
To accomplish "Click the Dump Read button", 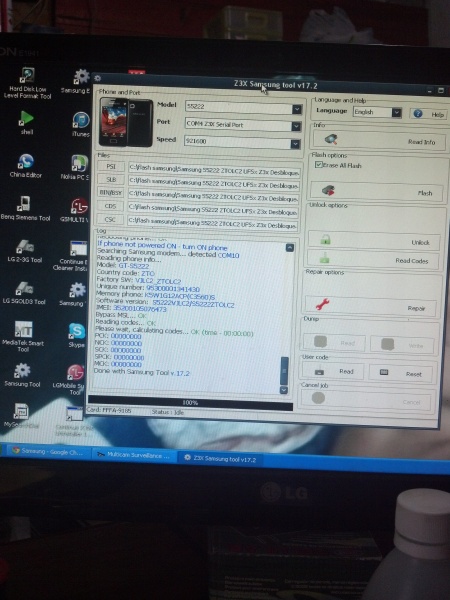I will point(334,342).
